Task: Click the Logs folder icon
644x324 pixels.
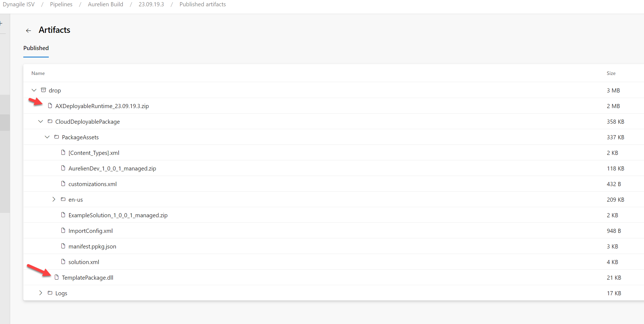Action: point(50,293)
